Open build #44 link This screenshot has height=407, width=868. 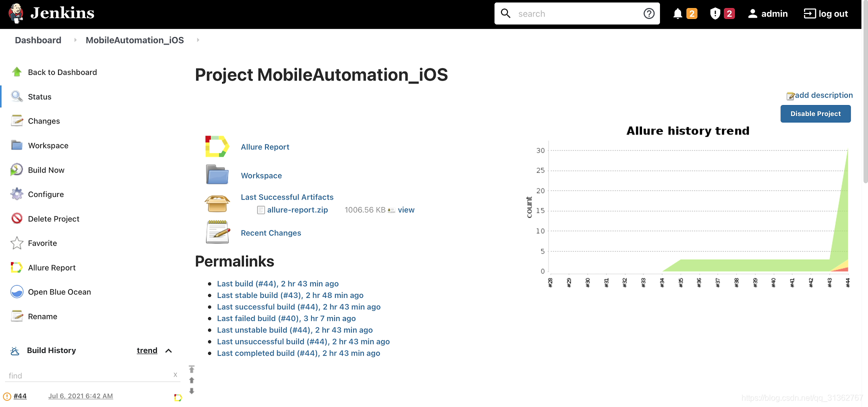click(20, 396)
